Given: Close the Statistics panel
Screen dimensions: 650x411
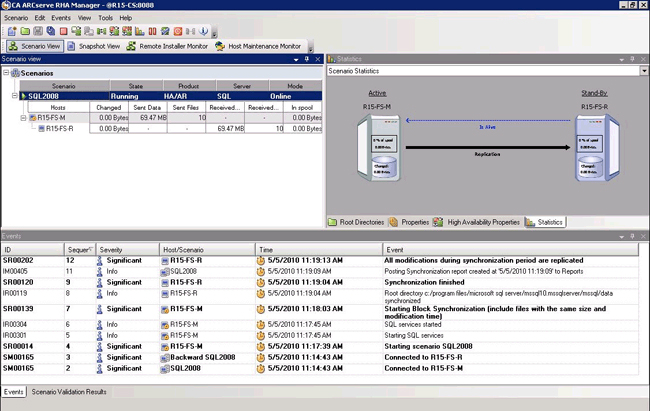Looking at the screenshot, I should click(x=643, y=59).
